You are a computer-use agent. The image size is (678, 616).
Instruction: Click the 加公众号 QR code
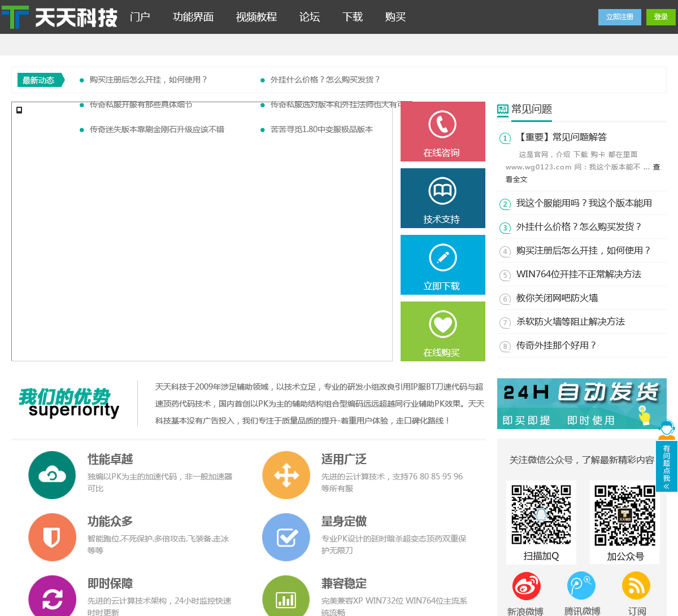(x=625, y=514)
